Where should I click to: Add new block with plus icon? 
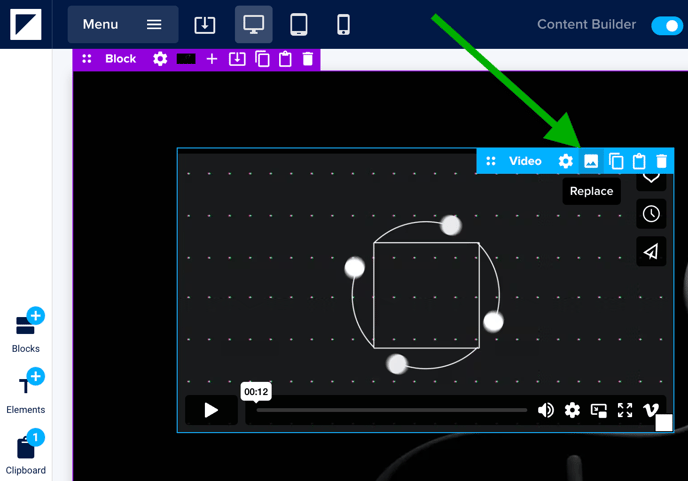[x=212, y=59]
